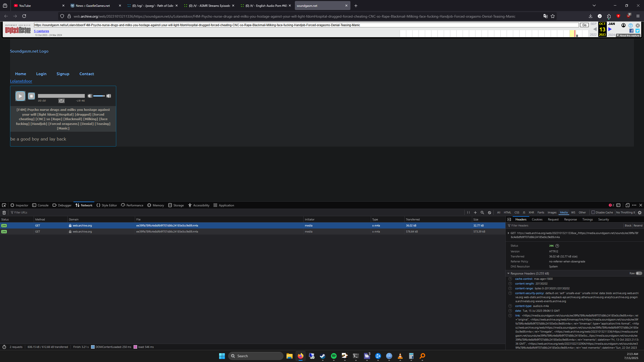Click the audio seek progress bar

point(61,96)
